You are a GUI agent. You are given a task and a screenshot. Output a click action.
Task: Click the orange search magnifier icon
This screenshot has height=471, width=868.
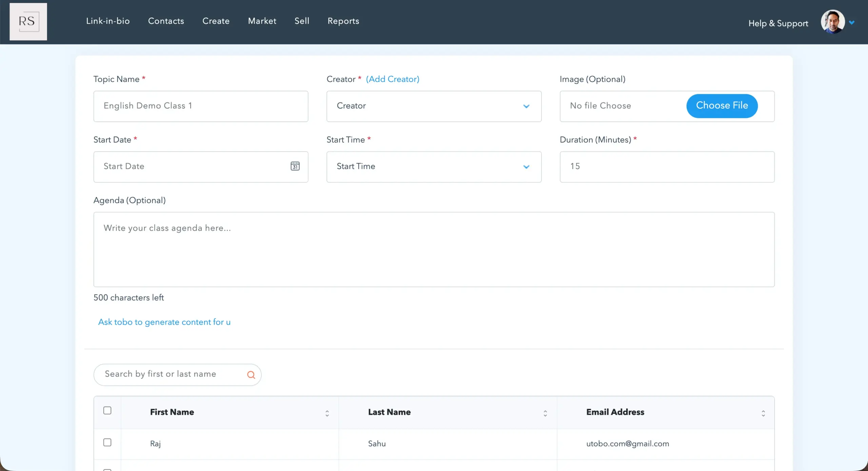point(251,375)
